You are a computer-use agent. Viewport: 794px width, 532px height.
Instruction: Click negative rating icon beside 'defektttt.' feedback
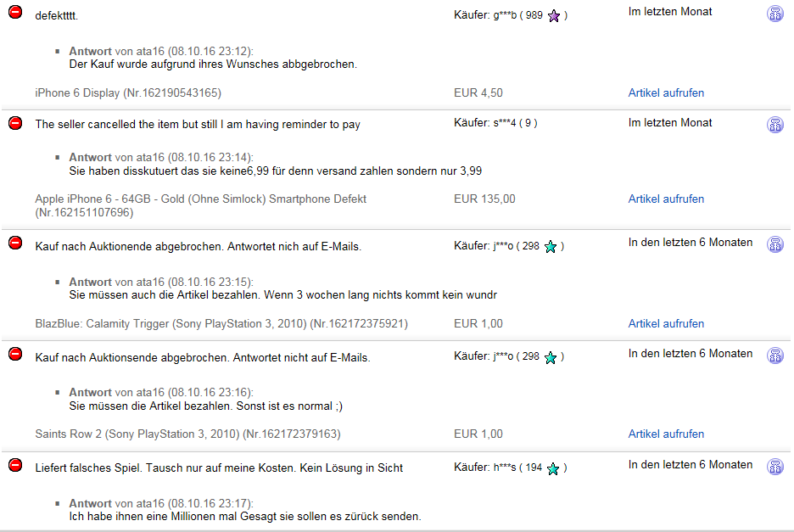pyautogui.click(x=15, y=12)
